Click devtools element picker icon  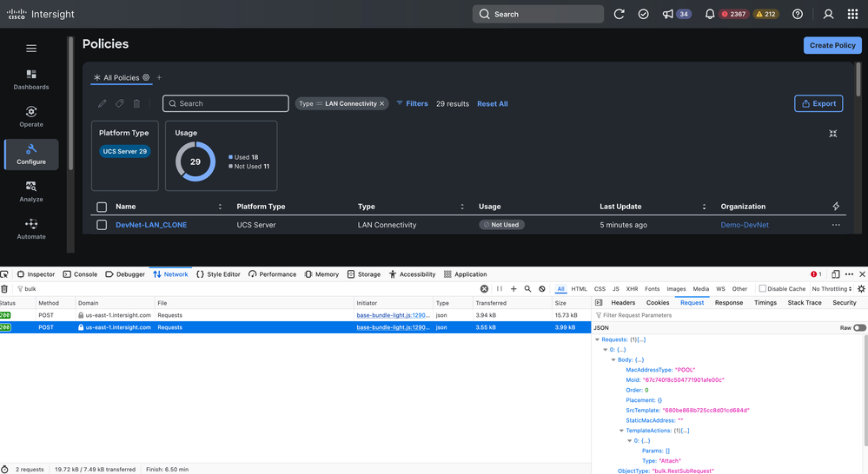[4, 274]
